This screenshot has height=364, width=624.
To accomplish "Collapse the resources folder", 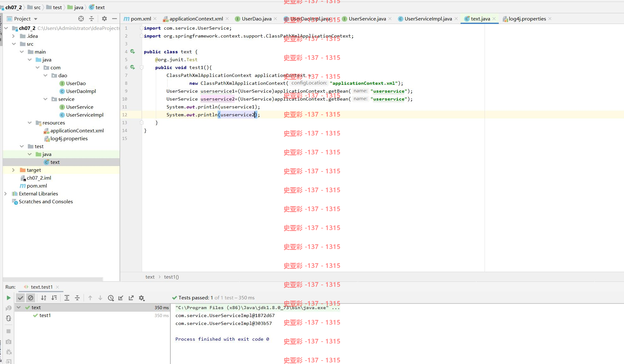I will click(x=30, y=123).
